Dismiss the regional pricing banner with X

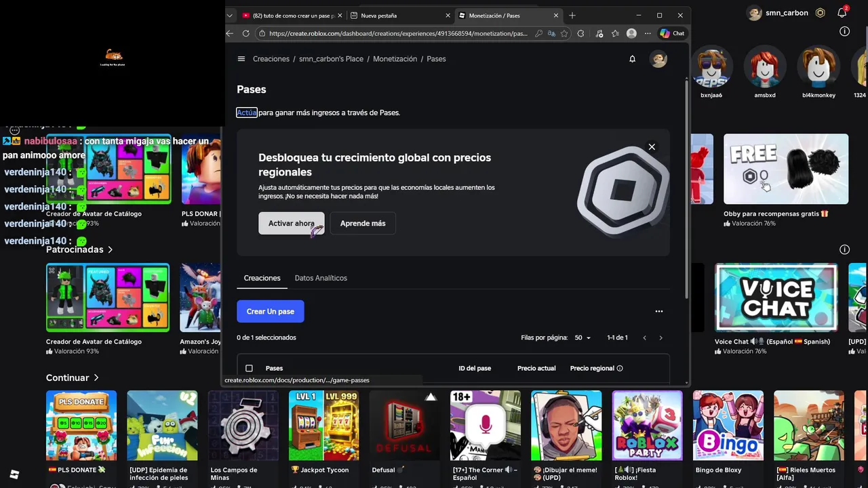coord(652,147)
